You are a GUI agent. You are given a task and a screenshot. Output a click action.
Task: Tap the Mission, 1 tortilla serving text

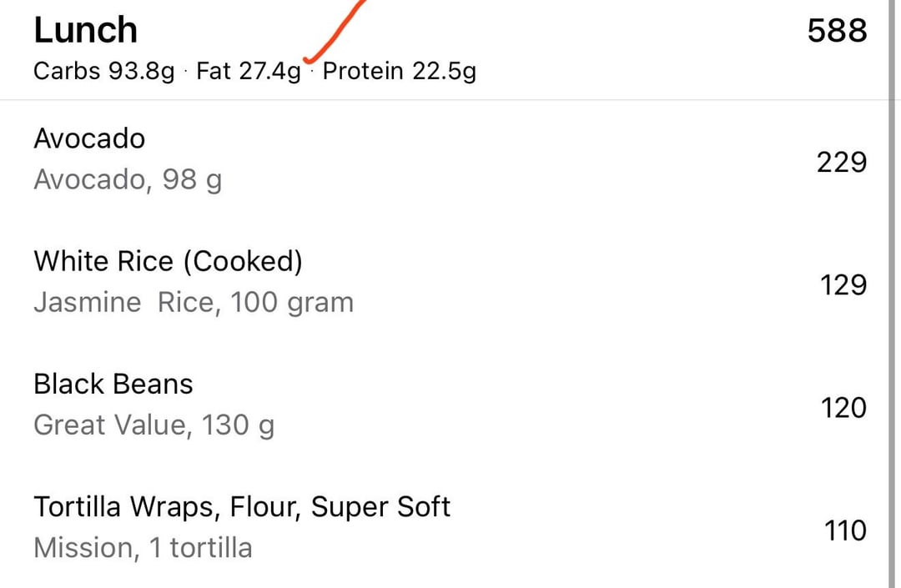pos(143,548)
